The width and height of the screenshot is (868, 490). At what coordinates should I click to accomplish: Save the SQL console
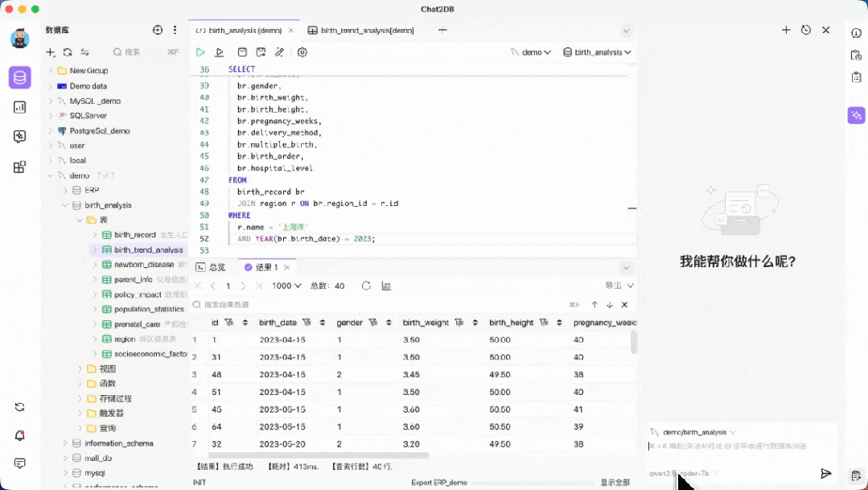tap(242, 52)
